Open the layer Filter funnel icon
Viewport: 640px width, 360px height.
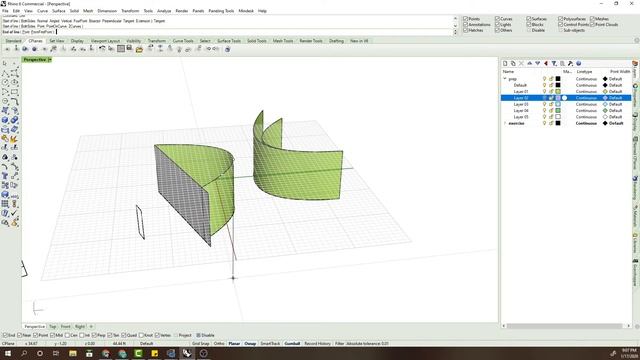pos(554,64)
